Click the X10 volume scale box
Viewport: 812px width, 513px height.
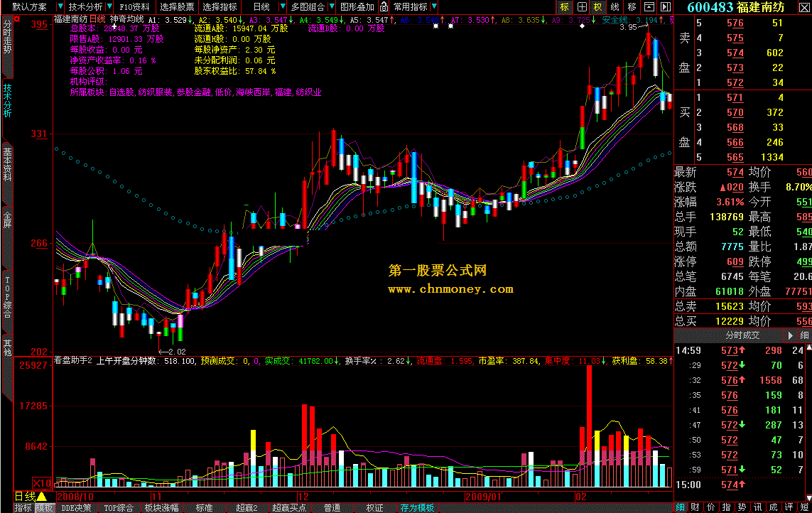click(42, 483)
